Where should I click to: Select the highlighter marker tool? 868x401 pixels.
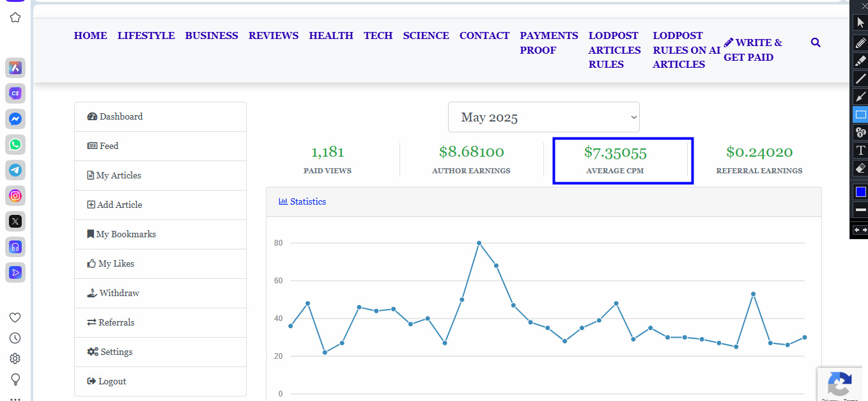coord(860,60)
